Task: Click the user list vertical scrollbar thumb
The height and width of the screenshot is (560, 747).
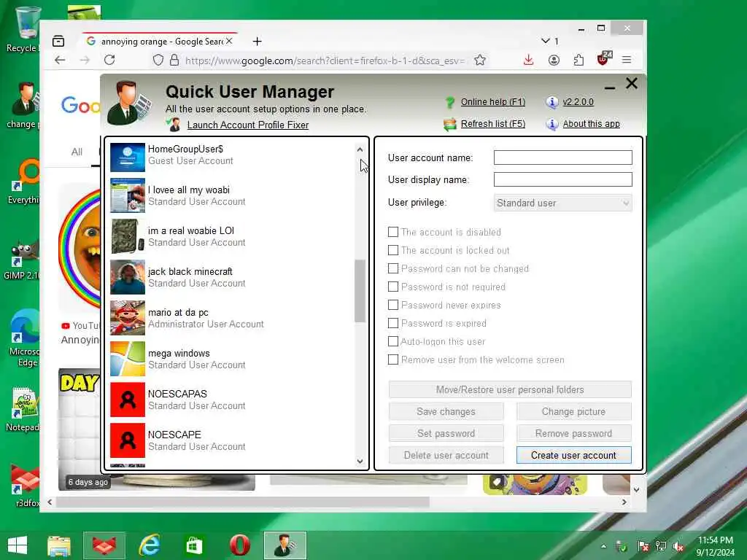Action: (360, 290)
